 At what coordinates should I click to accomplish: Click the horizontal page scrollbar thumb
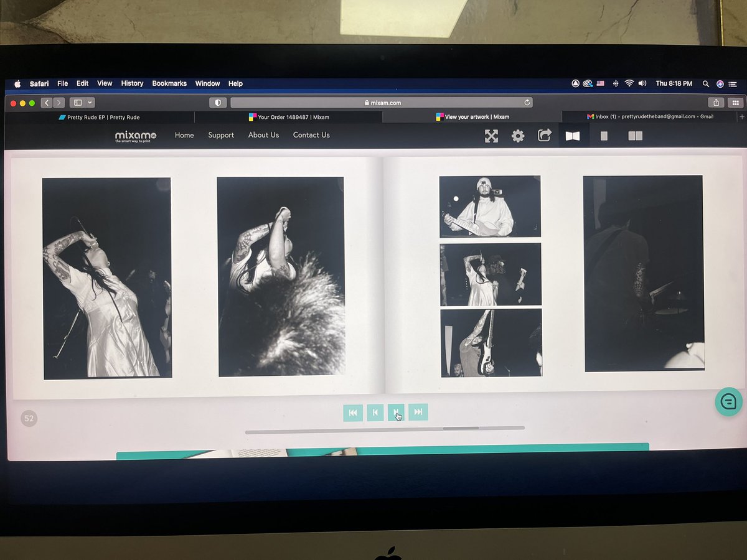461,428
